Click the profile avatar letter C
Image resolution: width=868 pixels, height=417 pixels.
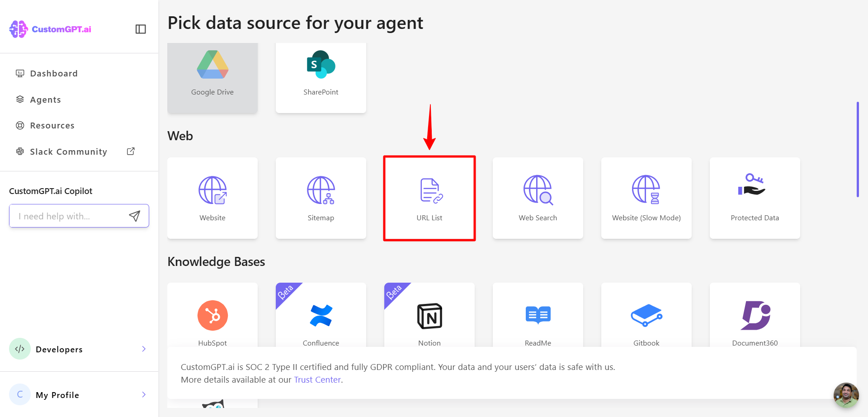[20, 394]
